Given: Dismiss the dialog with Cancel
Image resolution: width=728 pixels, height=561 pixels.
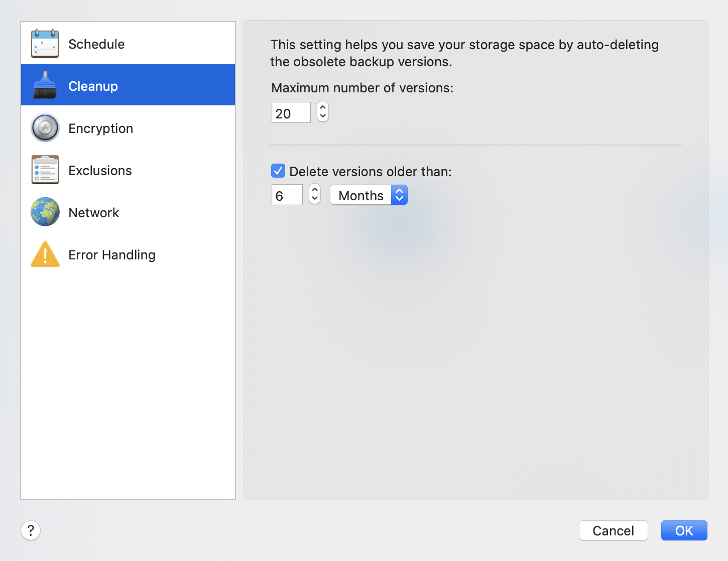Looking at the screenshot, I should [613, 530].
